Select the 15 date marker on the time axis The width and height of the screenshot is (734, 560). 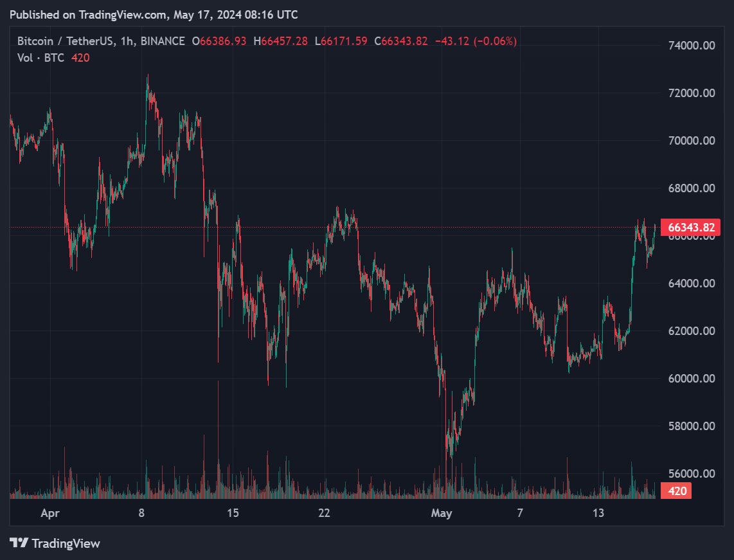233,513
